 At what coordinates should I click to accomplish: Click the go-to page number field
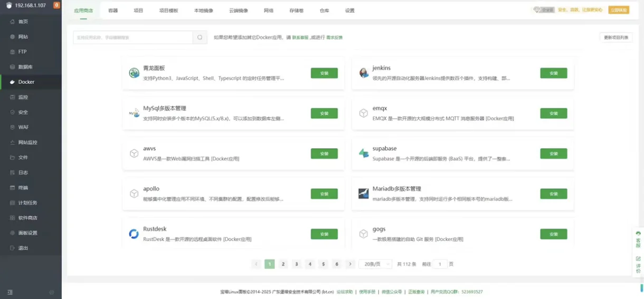coord(440,264)
